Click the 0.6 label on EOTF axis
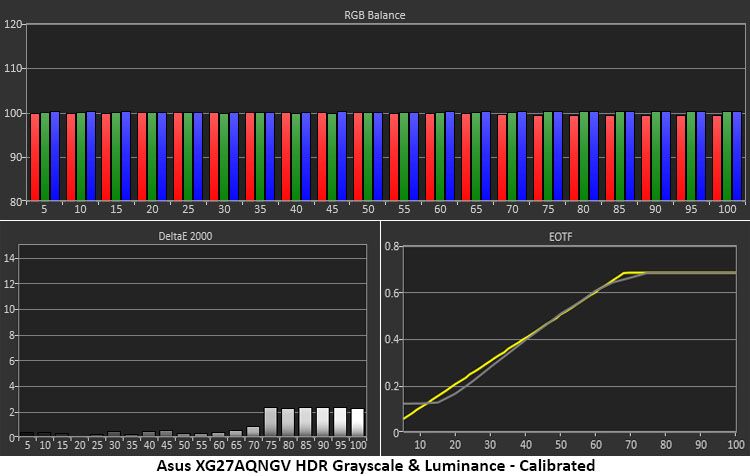750x476 pixels. [x=392, y=293]
